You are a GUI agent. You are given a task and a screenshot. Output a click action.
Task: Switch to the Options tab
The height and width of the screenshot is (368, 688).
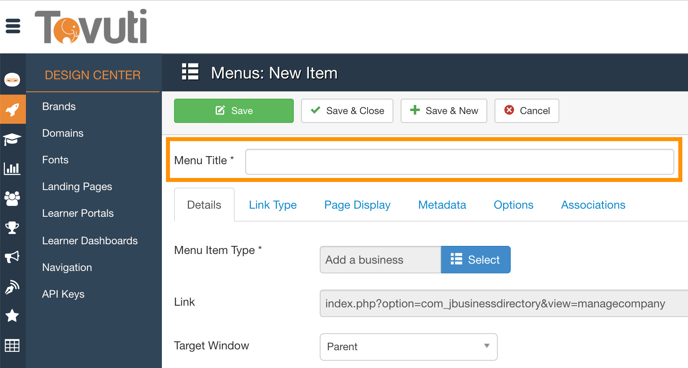513,205
